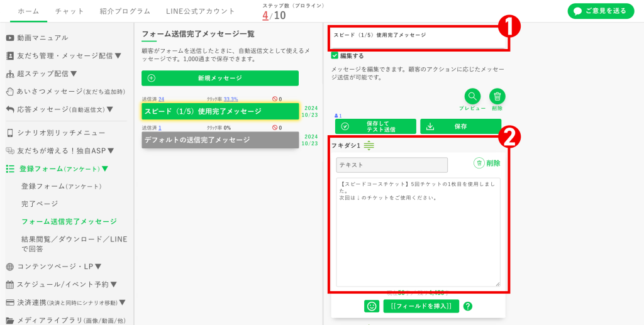Click the 保存してテスト送信 button
Image resolution: width=644 pixels, height=325 pixels.
pos(375,126)
